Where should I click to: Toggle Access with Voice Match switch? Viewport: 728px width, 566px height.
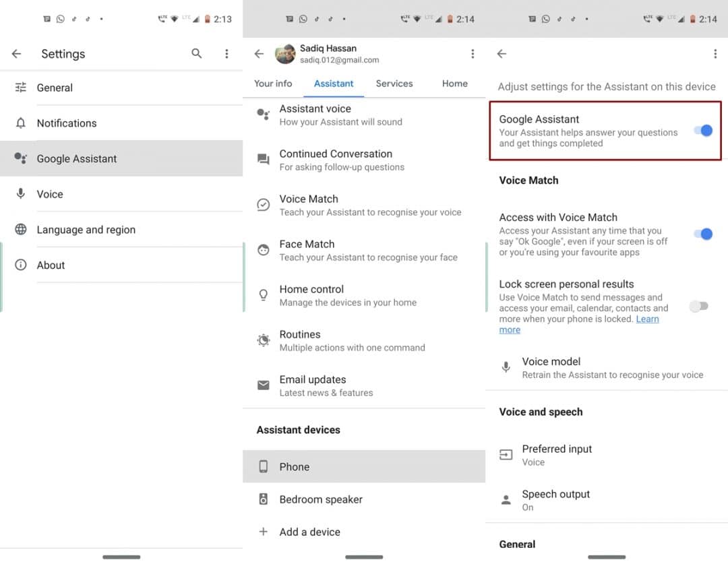coord(703,234)
